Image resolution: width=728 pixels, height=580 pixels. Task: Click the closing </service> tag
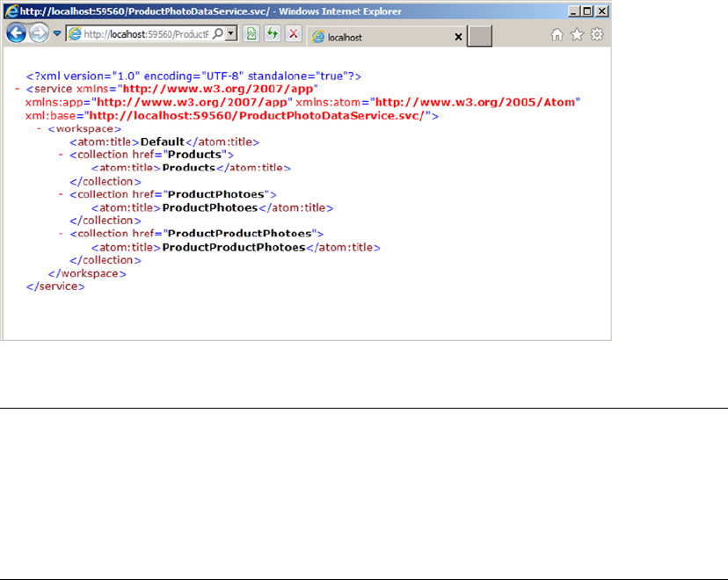pos(55,286)
